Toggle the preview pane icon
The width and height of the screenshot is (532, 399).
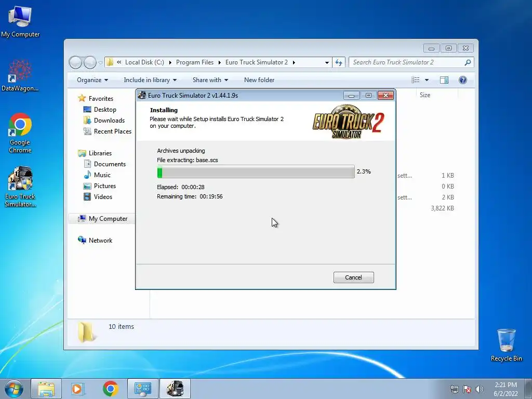coord(444,80)
